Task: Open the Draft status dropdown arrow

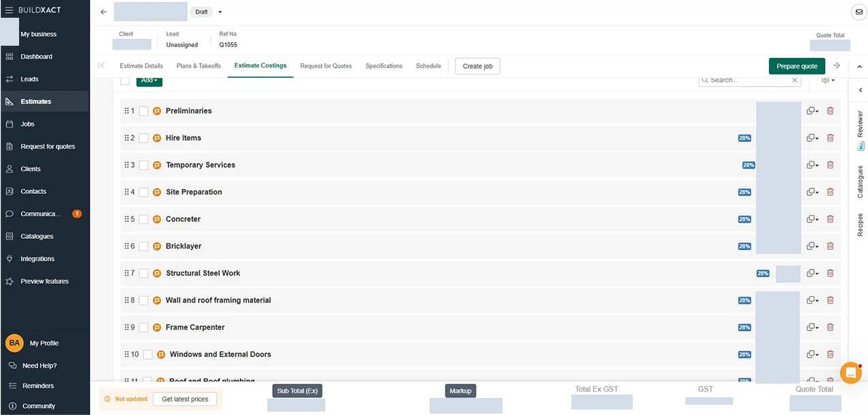Action: point(220,12)
